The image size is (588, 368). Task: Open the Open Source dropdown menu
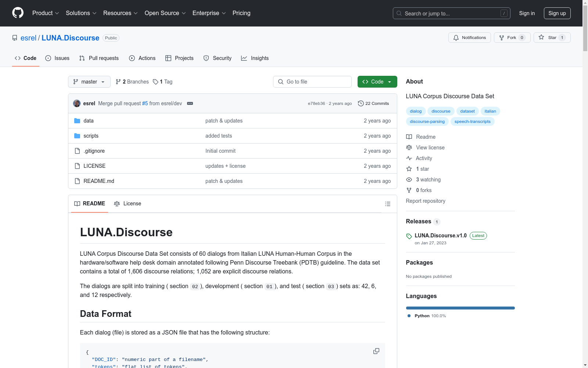pos(165,13)
